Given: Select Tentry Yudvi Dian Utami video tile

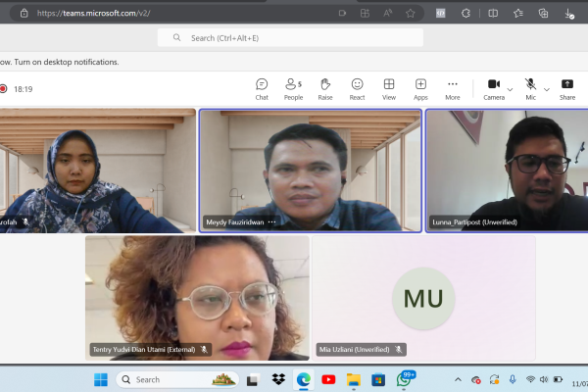Looking at the screenshot, I should (197, 298).
